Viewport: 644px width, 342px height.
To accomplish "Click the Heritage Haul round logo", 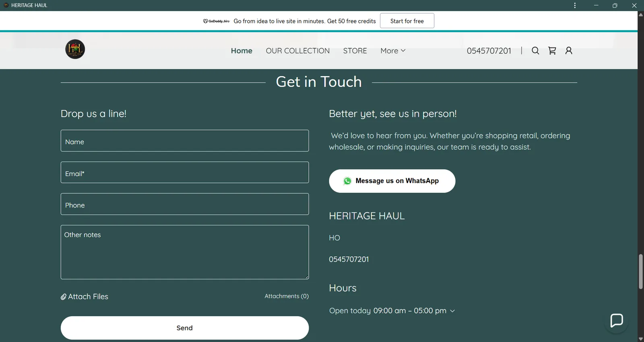I will pyautogui.click(x=75, y=49).
